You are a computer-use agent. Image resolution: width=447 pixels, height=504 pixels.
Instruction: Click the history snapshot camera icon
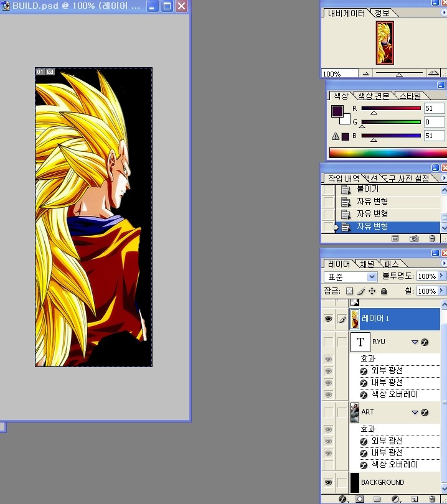pyautogui.click(x=414, y=238)
